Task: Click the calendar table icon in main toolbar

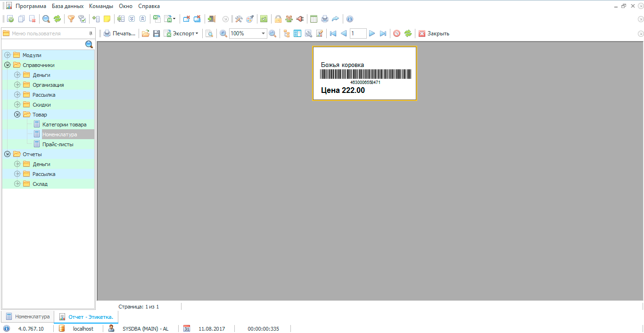Action: pos(314,19)
